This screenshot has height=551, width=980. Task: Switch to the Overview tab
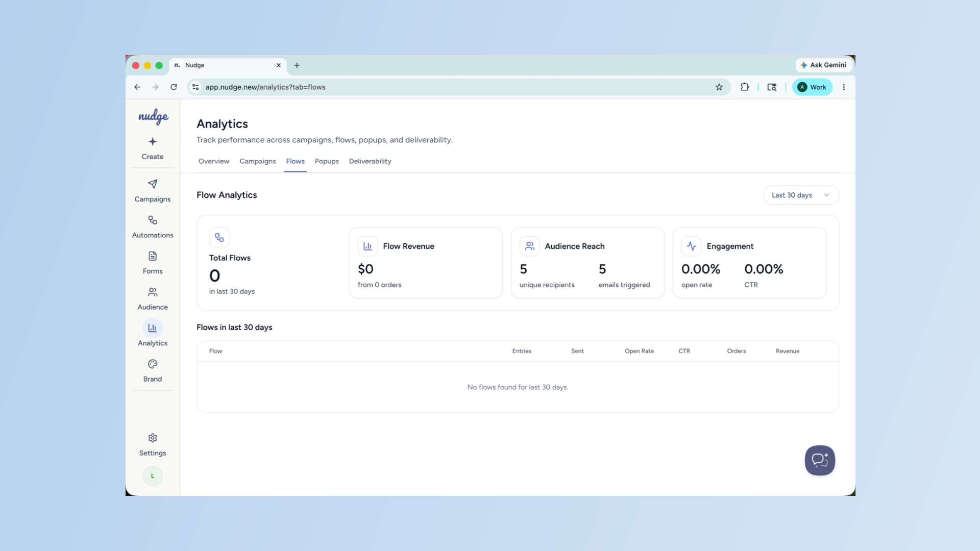[214, 161]
